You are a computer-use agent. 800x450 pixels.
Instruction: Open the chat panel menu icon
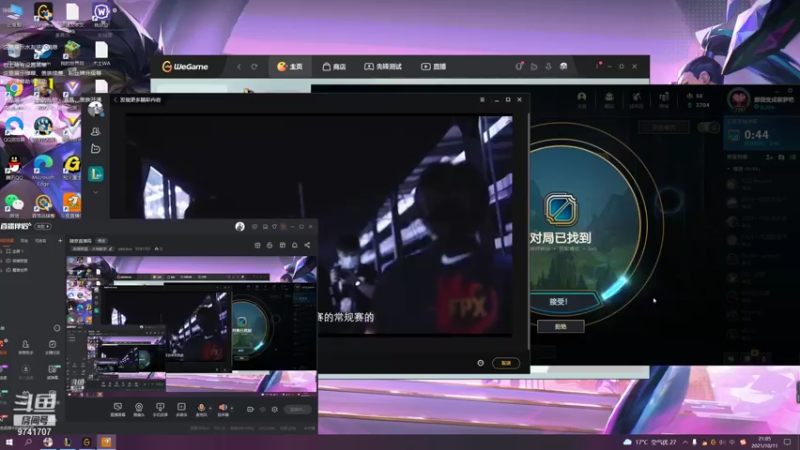[482, 100]
